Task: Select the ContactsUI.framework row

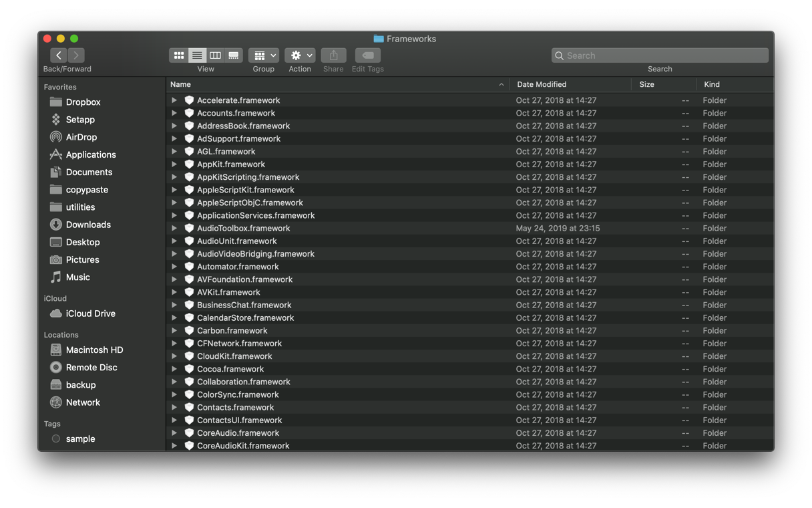Action: (470, 420)
